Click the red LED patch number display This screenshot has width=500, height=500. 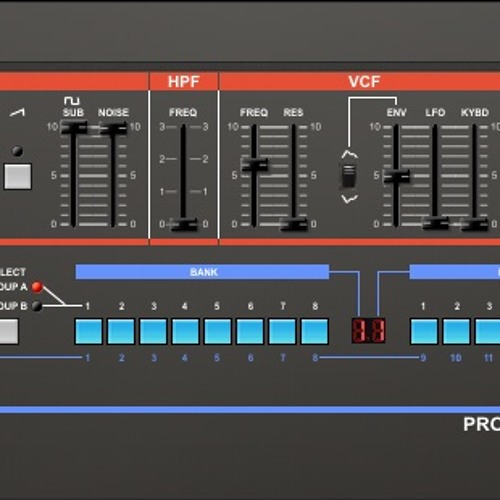coord(369,331)
